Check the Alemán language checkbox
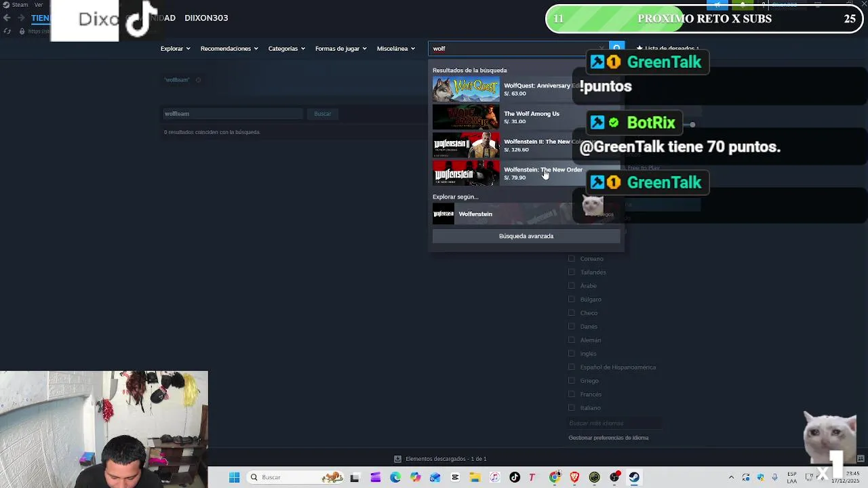Image resolution: width=868 pixels, height=488 pixels. pyautogui.click(x=572, y=340)
